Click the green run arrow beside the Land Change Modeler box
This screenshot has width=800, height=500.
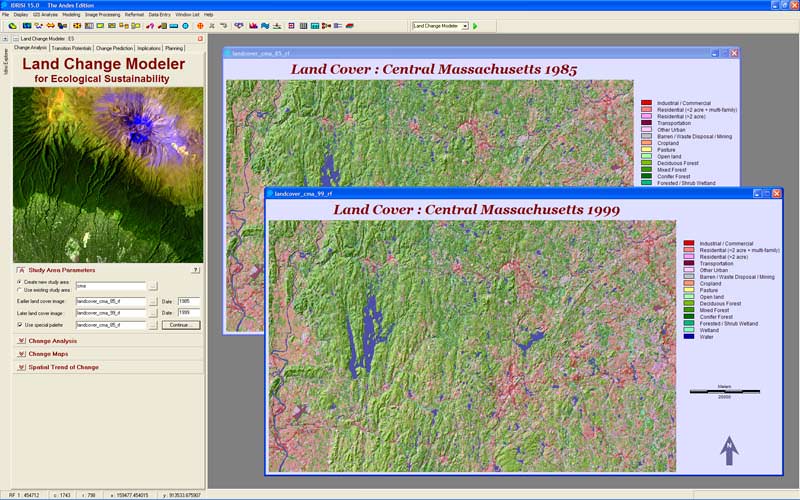[x=476, y=26]
